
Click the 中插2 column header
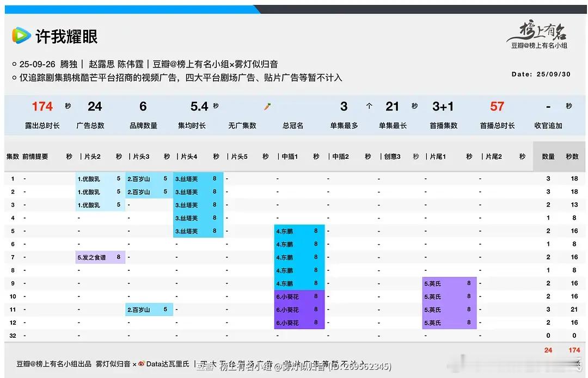coord(340,157)
